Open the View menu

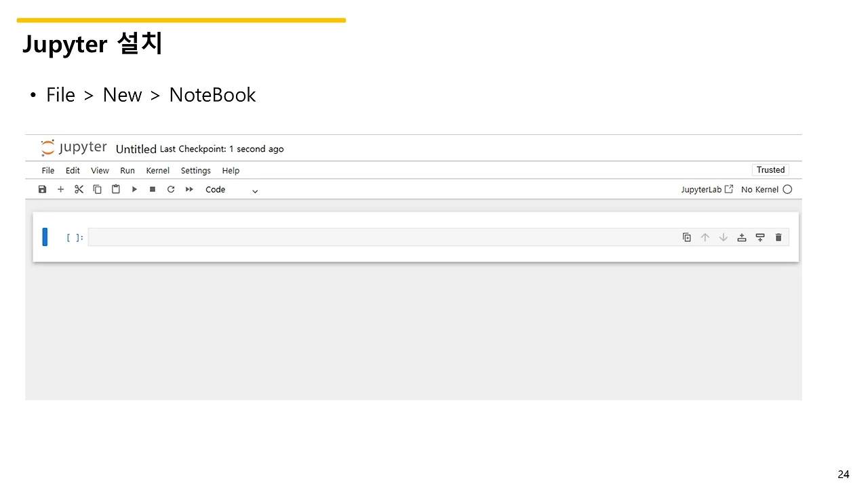(100, 171)
